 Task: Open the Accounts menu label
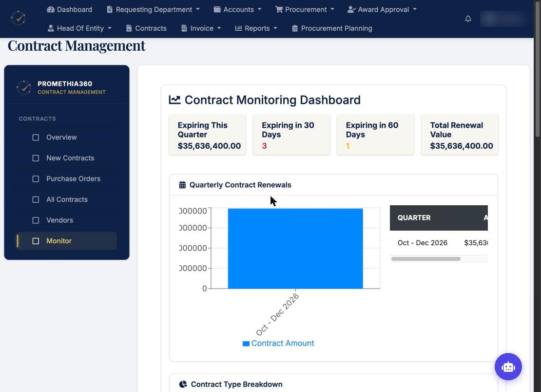click(x=238, y=9)
